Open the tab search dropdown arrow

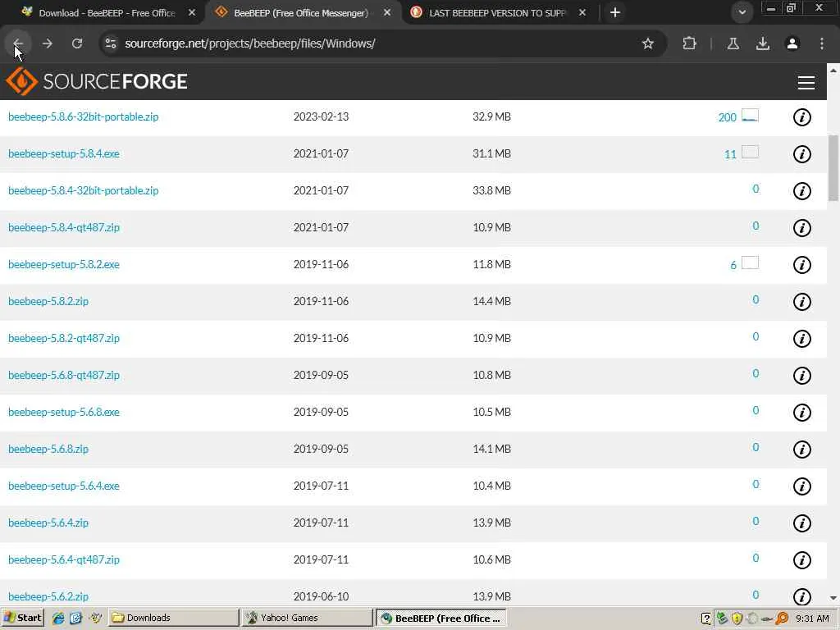pyautogui.click(x=742, y=12)
